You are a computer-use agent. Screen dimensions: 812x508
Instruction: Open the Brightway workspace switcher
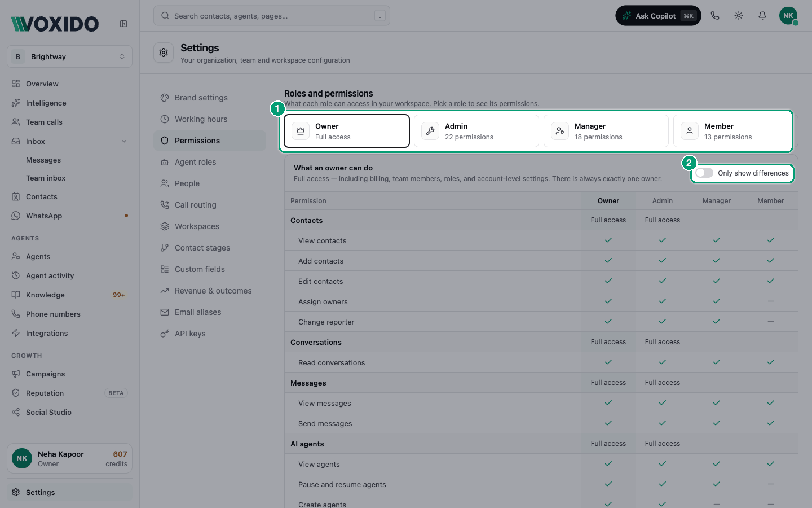(x=70, y=56)
